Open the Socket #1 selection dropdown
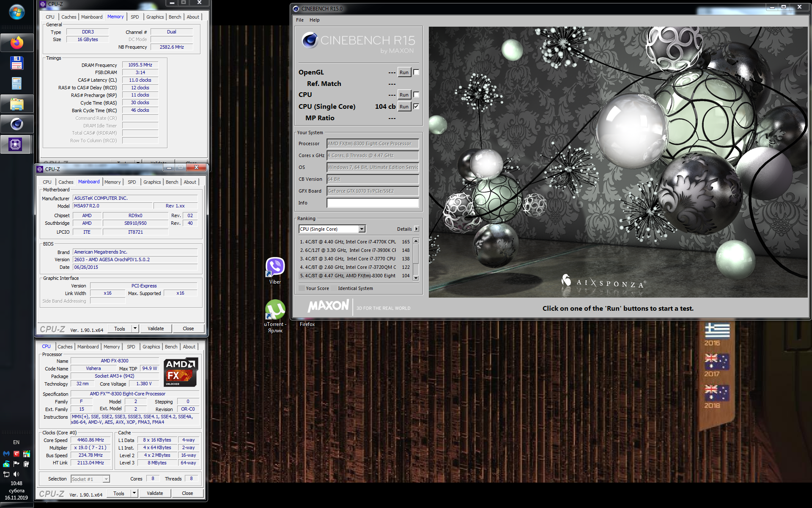The height and width of the screenshot is (508, 812). tap(91, 479)
